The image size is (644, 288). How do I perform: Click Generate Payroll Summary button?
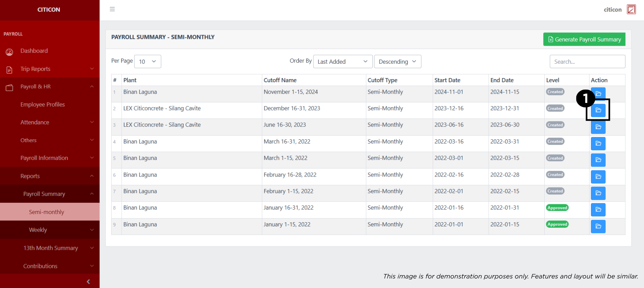coord(584,40)
